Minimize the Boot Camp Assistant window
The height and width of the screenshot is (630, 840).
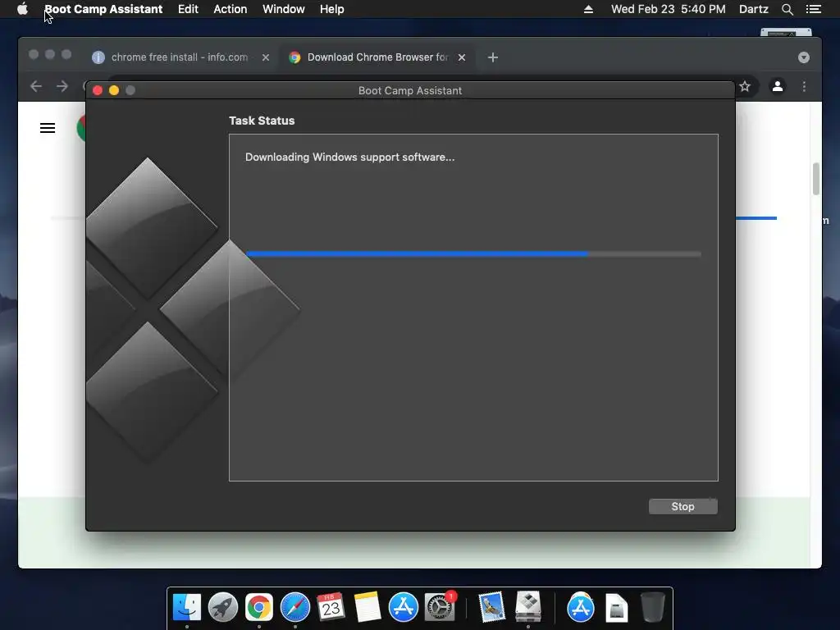pyautogui.click(x=114, y=90)
